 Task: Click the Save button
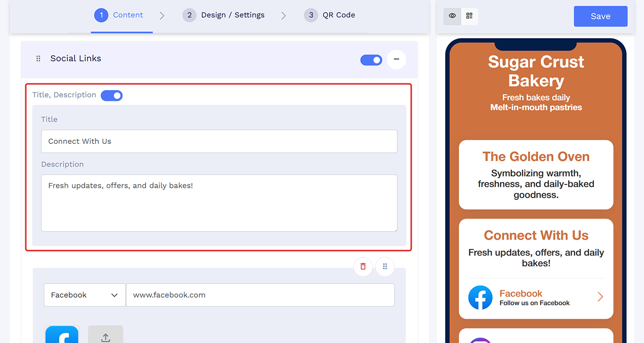[601, 16]
